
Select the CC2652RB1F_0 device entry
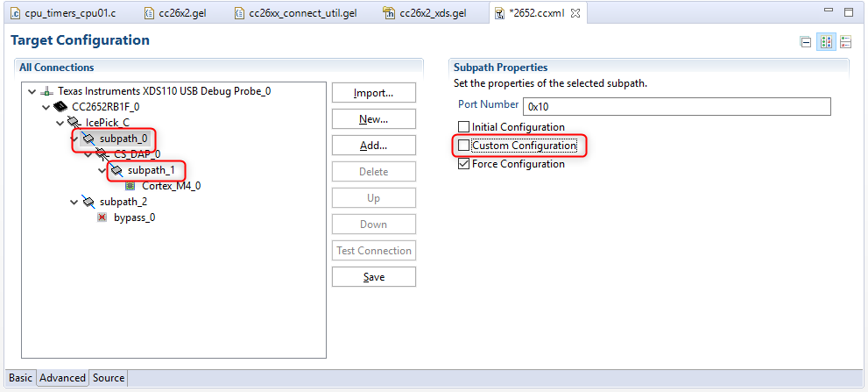(x=107, y=106)
